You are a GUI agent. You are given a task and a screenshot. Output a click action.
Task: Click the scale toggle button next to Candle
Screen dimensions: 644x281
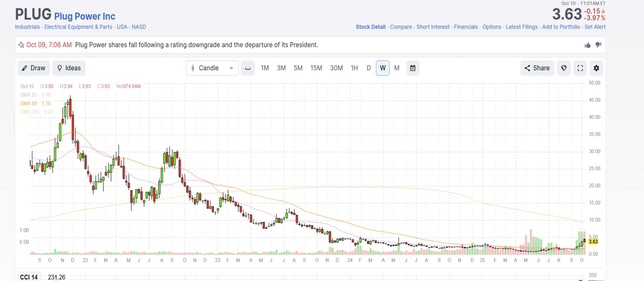click(247, 68)
